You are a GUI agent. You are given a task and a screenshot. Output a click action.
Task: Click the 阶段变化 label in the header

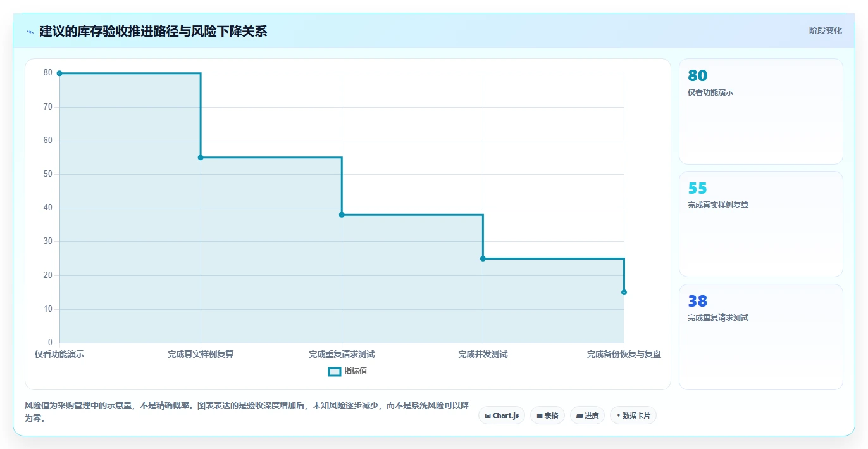[x=825, y=30]
